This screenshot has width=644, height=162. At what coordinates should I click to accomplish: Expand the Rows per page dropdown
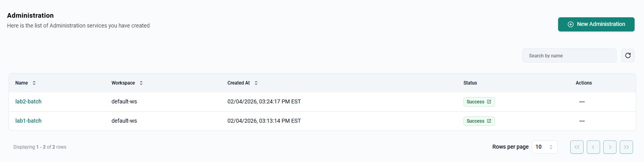[x=544, y=147]
